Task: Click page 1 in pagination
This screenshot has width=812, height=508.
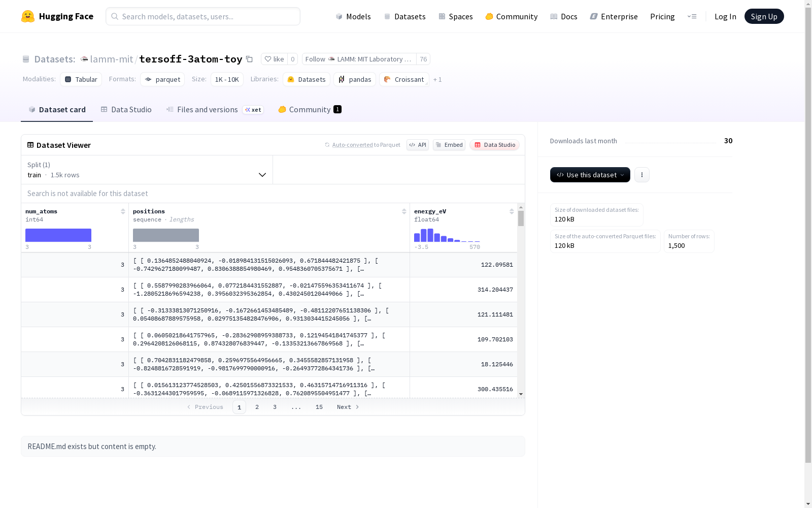Action: coord(239,407)
